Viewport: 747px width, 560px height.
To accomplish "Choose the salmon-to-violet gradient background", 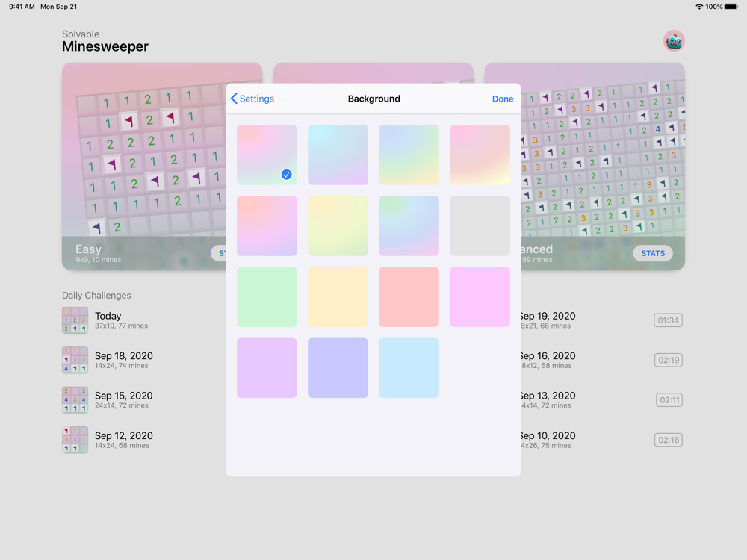I will 267,225.
